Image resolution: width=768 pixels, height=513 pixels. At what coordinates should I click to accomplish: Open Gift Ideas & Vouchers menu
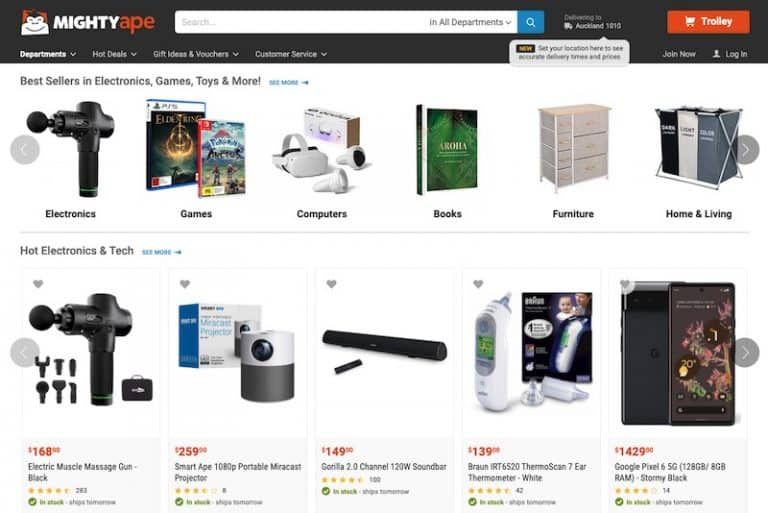point(196,54)
